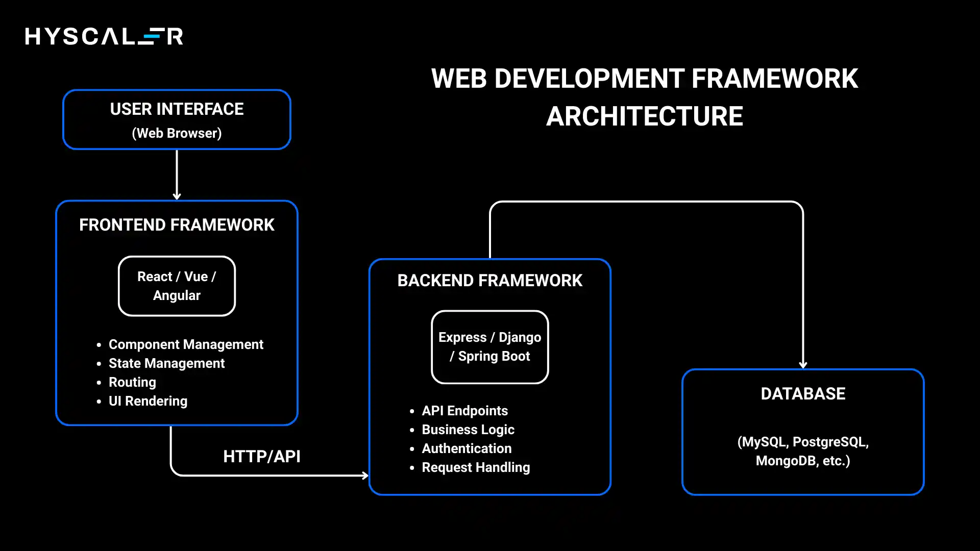
Task: Select the UI Rendering list entry
Action: pyautogui.click(x=148, y=401)
